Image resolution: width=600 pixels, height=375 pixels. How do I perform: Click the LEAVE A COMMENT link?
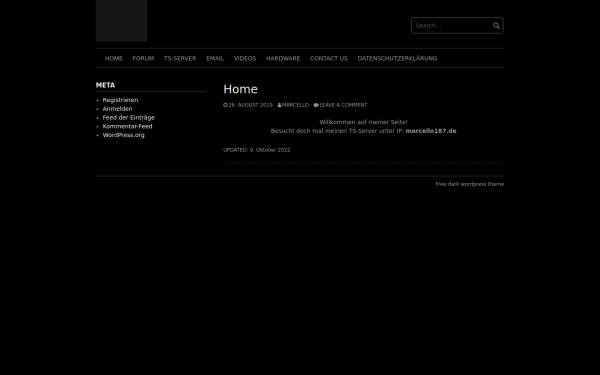coord(343,105)
